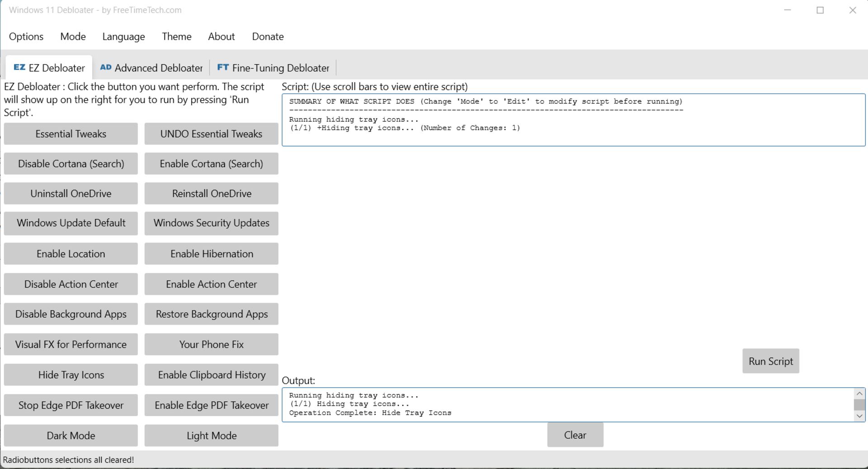Select the EZ Debloater tab
Viewport: 868px width, 469px height.
pyautogui.click(x=49, y=68)
